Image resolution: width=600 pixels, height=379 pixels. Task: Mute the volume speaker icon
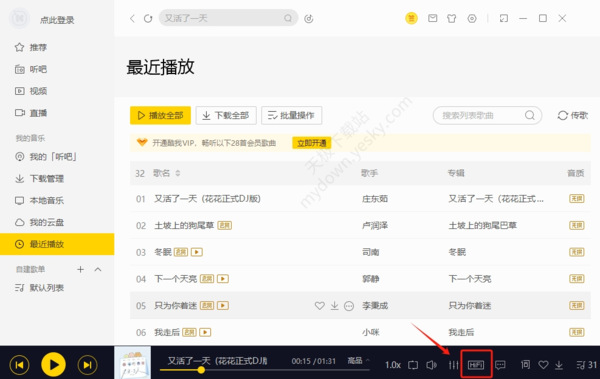[x=432, y=365]
